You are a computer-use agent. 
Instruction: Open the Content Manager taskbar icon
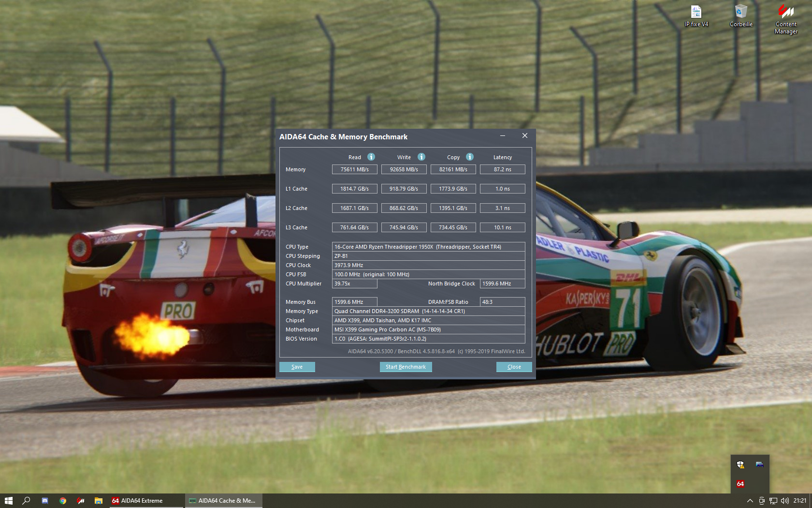click(x=81, y=501)
